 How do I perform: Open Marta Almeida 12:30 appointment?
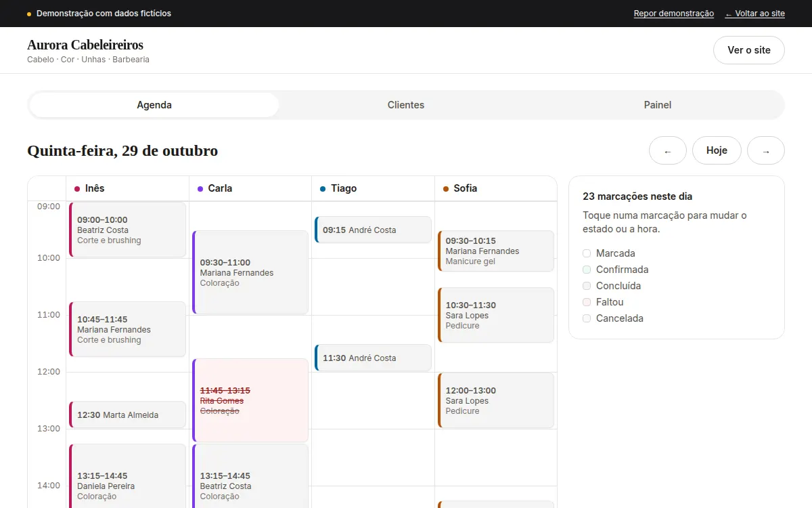pyautogui.click(x=127, y=415)
